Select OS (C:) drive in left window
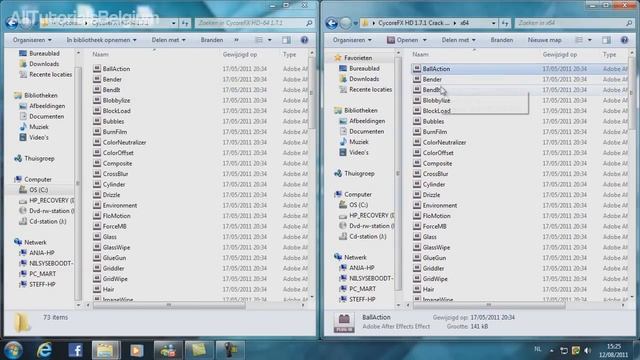The width and height of the screenshot is (640, 360). click(39, 190)
